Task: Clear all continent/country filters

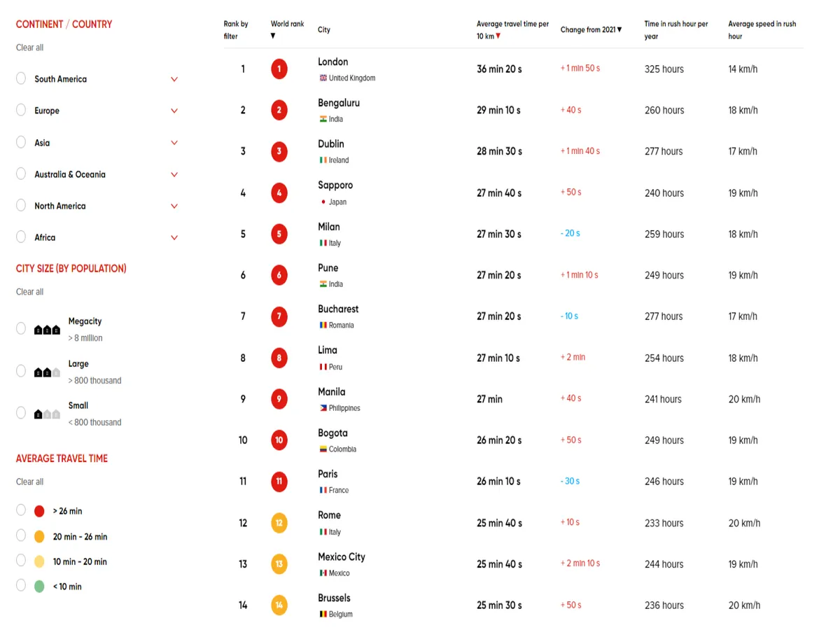Action: coord(29,48)
